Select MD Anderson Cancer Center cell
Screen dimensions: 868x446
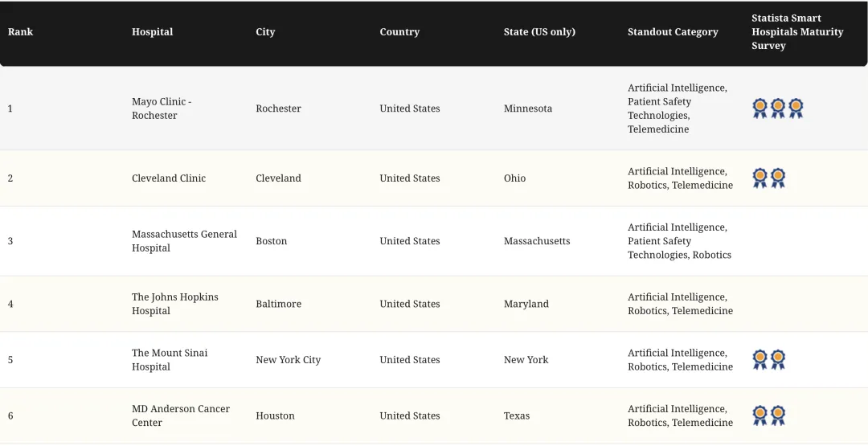coord(181,415)
